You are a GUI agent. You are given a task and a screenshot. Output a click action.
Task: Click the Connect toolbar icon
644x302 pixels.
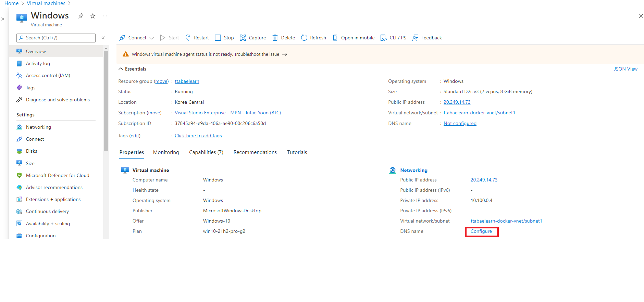coord(122,38)
